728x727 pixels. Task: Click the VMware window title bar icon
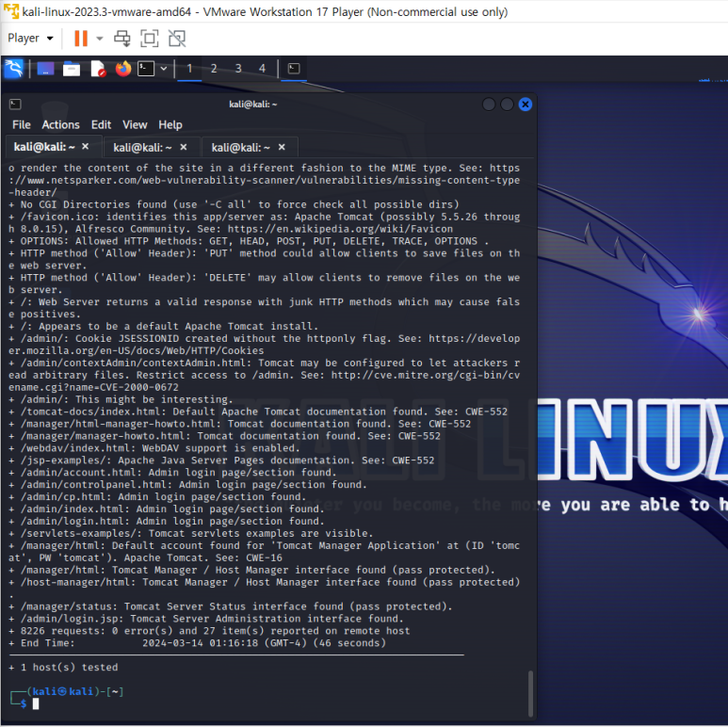[11, 11]
